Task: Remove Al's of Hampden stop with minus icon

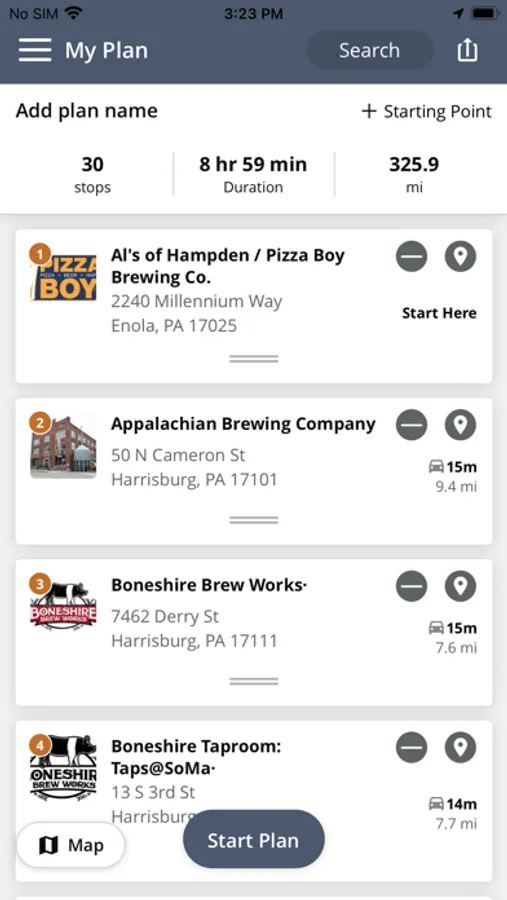Action: point(411,256)
